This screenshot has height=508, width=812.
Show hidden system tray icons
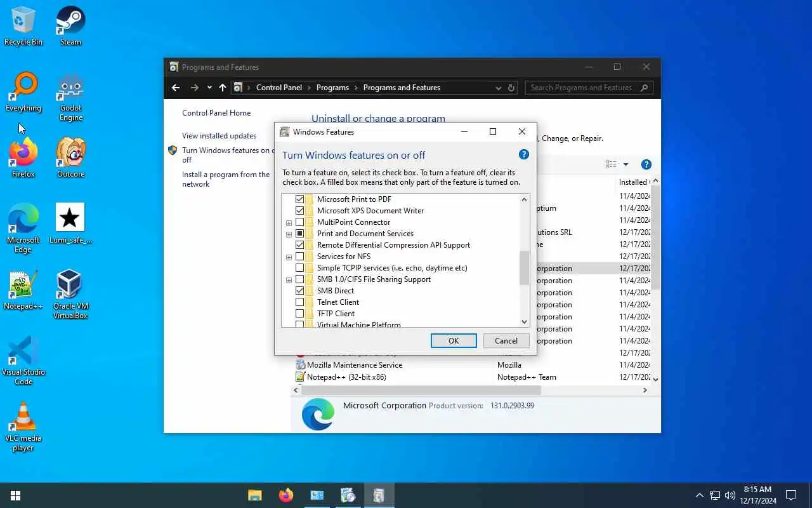pos(699,495)
